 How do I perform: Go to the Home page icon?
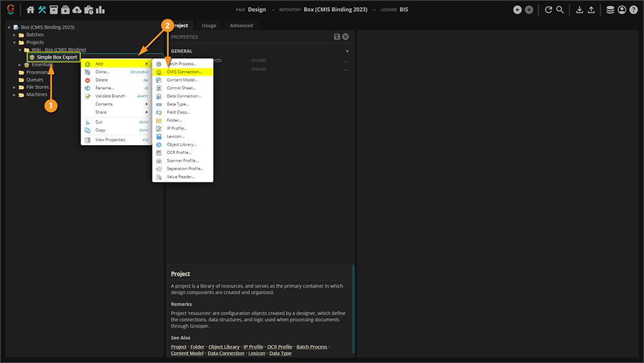coord(30,10)
